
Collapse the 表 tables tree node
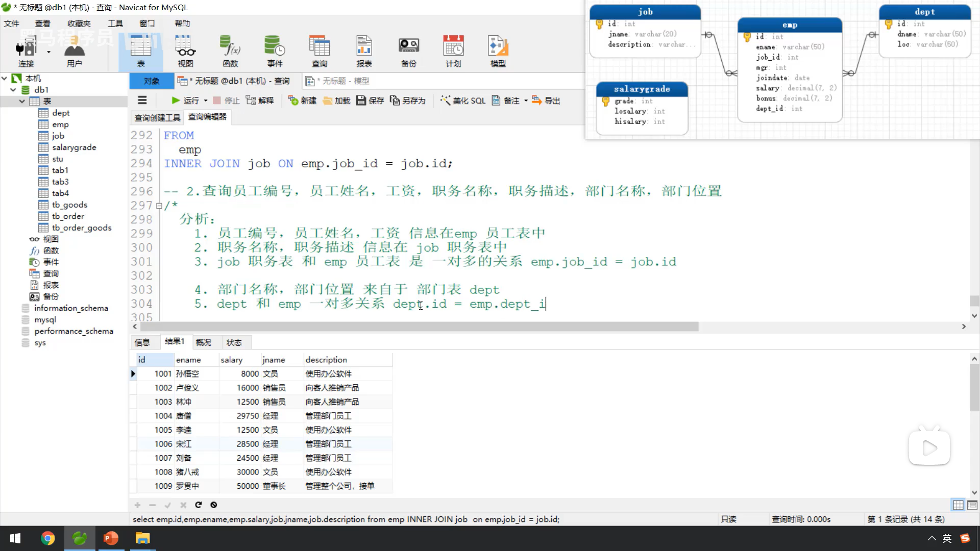point(22,101)
